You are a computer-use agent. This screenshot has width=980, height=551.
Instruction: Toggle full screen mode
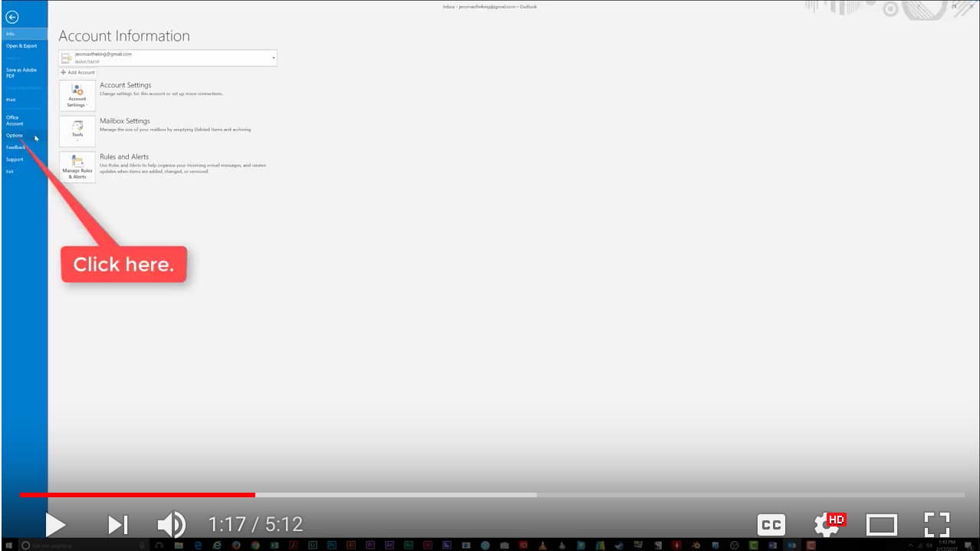(937, 525)
